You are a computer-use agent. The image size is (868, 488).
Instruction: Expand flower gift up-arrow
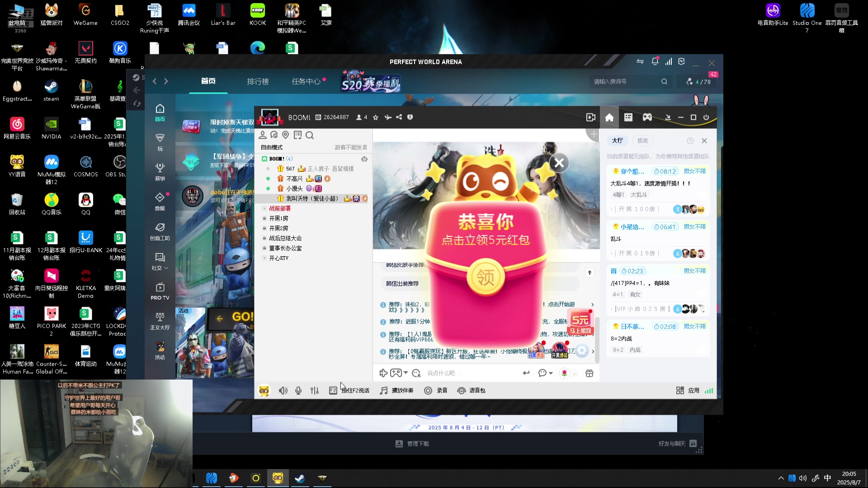click(575, 374)
